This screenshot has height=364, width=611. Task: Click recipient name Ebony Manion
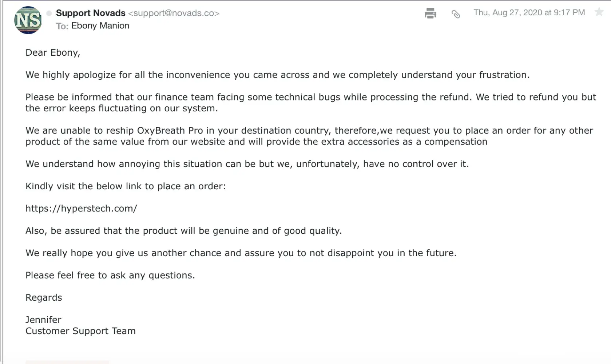coord(100,26)
